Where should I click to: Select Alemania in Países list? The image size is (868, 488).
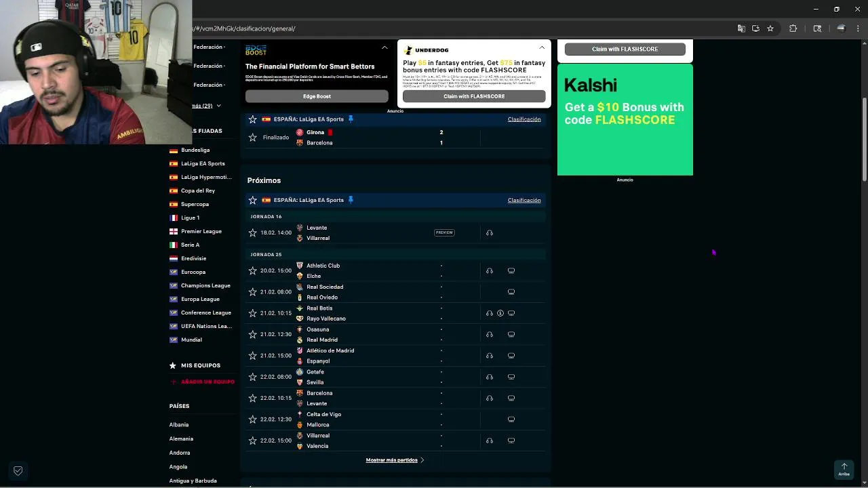coord(181,439)
